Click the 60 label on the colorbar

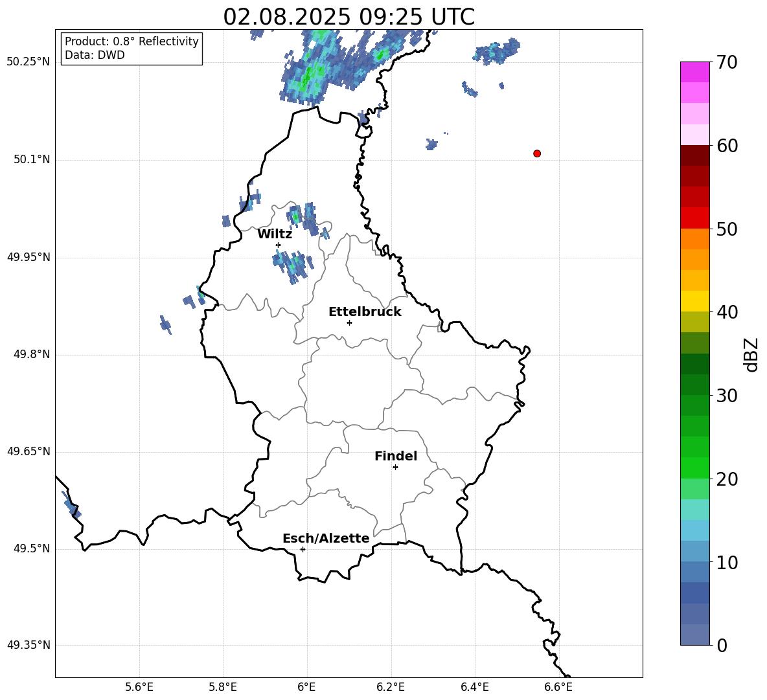pos(727,146)
